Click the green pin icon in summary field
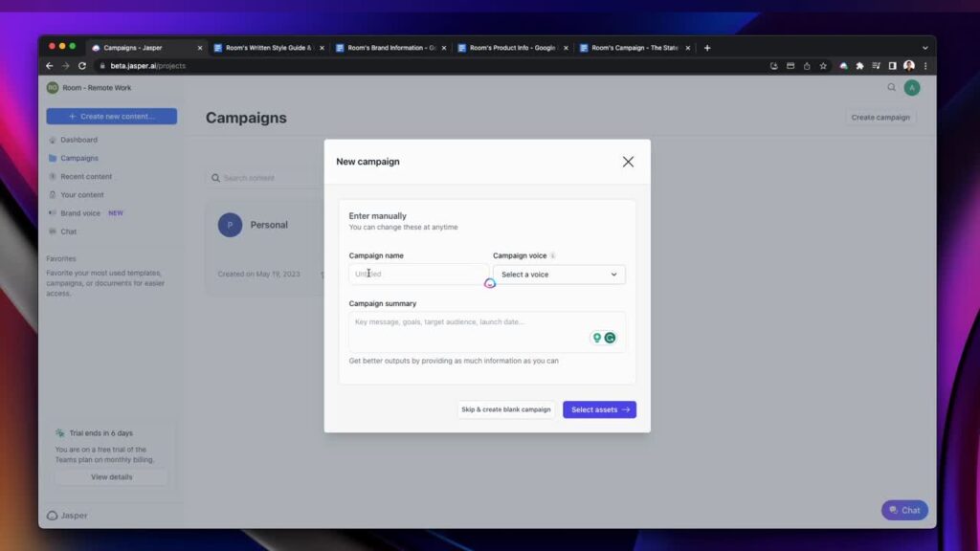 597,338
